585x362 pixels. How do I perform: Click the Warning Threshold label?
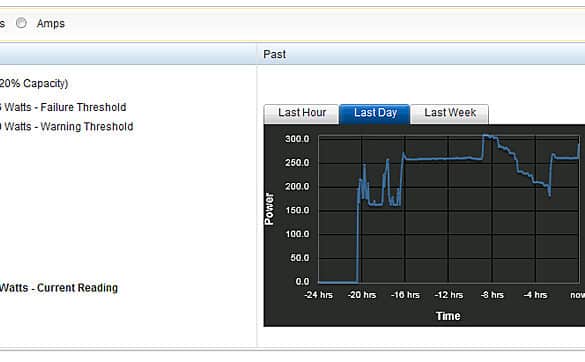(66, 127)
